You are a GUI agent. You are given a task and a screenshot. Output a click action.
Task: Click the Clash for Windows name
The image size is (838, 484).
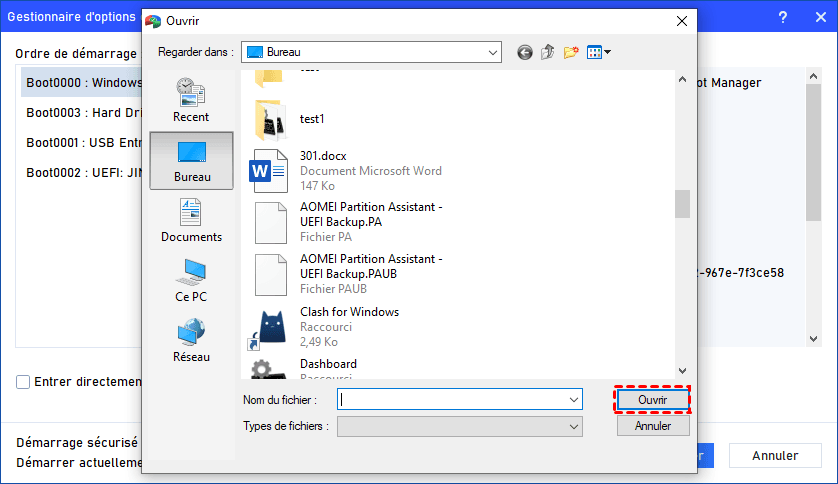pos(350,312)
